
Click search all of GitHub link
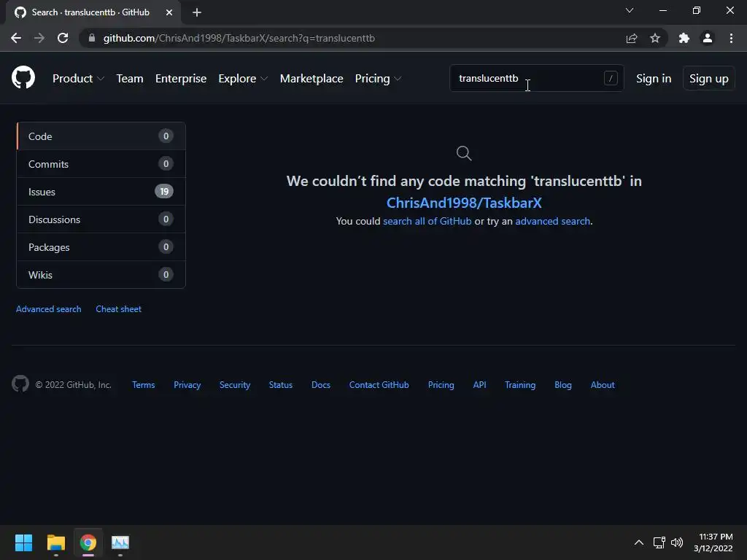pyautogui.click(x=427, y=221)
